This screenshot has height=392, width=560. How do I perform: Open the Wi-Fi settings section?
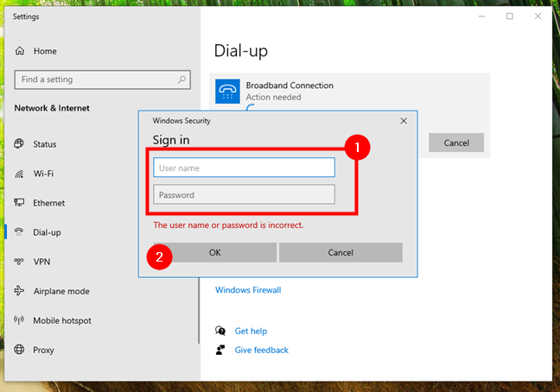click(x=43, y=174)
